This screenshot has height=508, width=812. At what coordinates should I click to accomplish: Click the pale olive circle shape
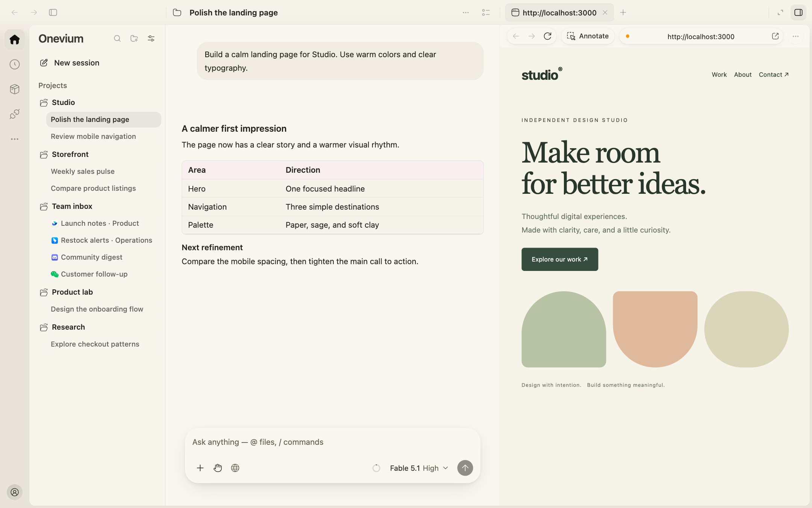[746, 329]
